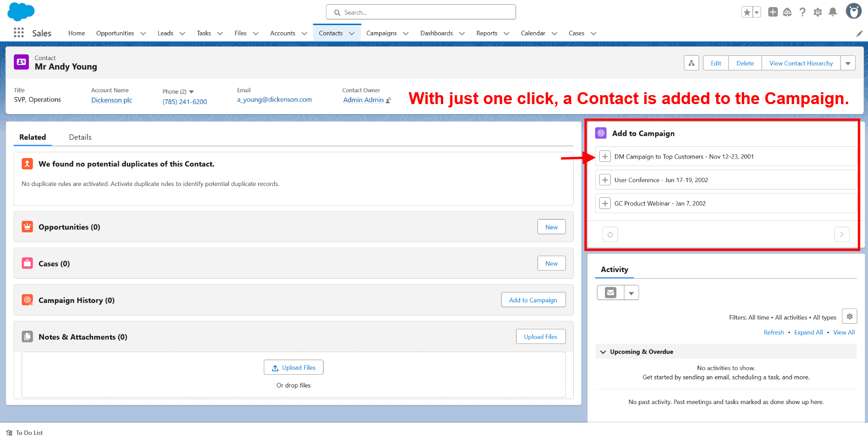Click the Campaign History icon
868x440 pixels.
tap(27, 300)
